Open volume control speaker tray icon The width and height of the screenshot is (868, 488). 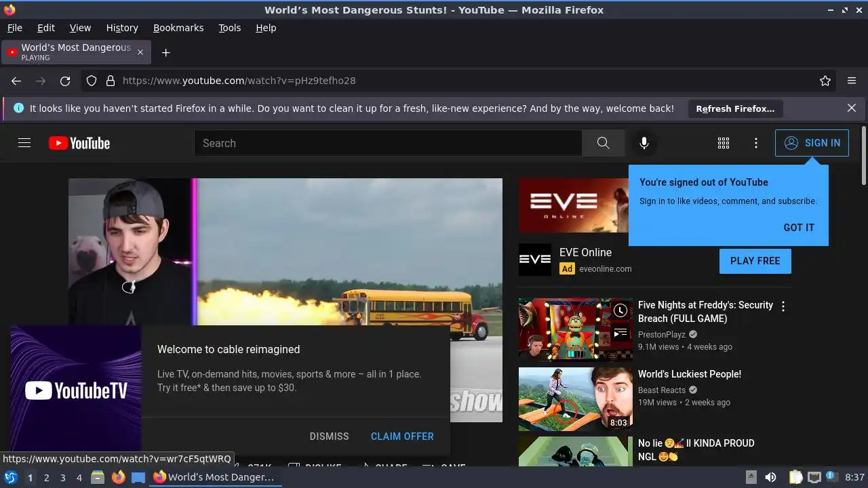point(770,477)
